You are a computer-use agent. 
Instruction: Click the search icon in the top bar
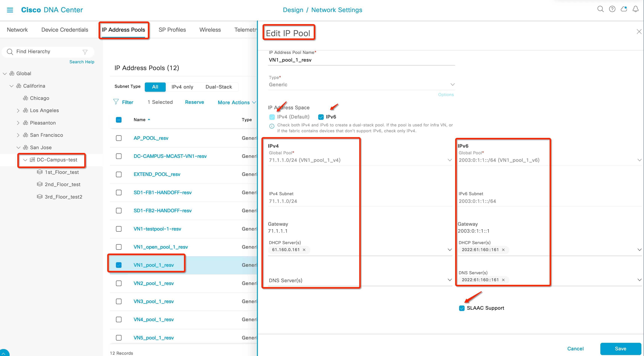coord(601,9)
